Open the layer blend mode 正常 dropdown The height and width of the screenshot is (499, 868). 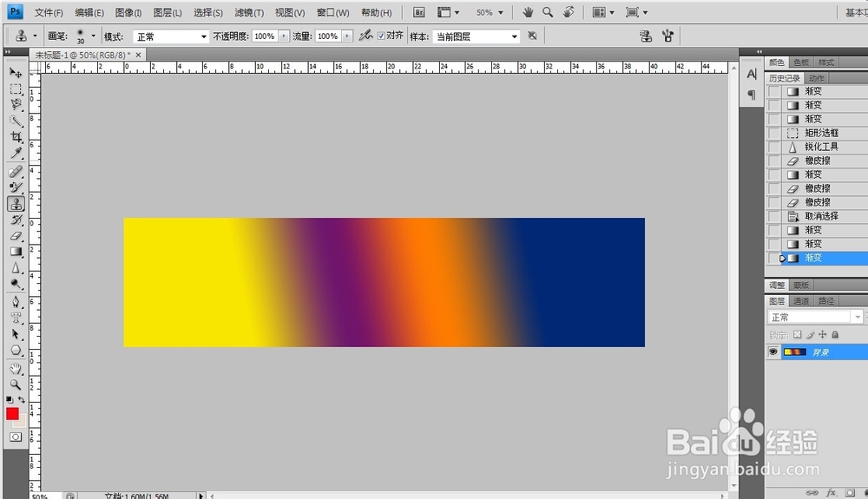coord(815,317)
